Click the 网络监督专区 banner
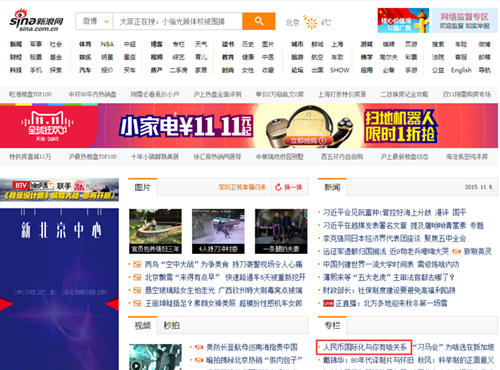The height and width of the screenshot is (370, 500). (465, 21)
